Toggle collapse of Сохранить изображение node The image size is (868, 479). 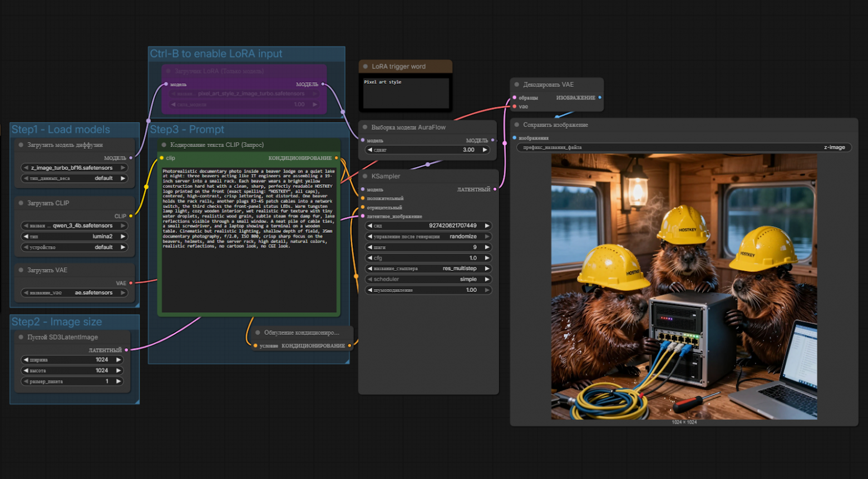[516, 125]
